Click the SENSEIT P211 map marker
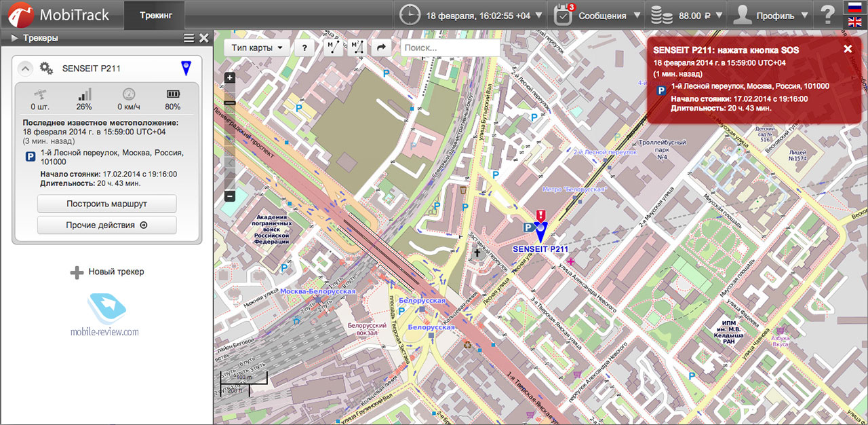The width and height of the screenshot is (868, 425). [x=540, y=233]
